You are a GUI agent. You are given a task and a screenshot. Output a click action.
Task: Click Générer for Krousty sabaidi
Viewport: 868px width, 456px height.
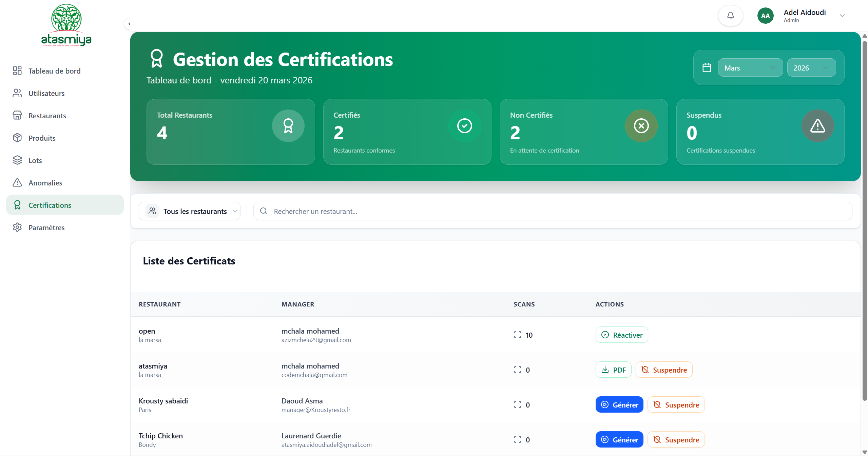[619, 405]
